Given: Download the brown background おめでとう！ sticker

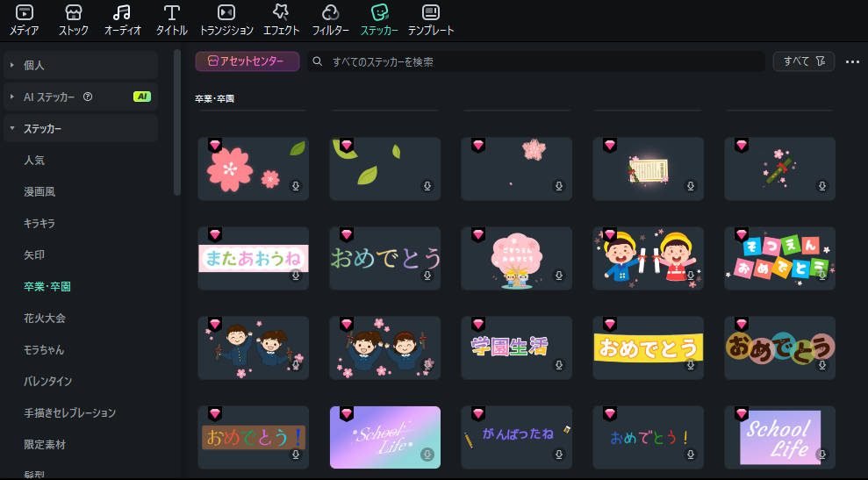Looking at the screenshot, I should click(x=296, y=455).
